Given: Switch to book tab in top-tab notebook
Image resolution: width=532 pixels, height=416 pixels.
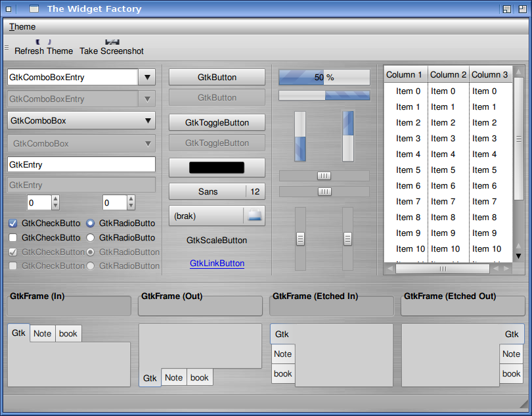Looking at the screenshot, I should tap(68, 334).
